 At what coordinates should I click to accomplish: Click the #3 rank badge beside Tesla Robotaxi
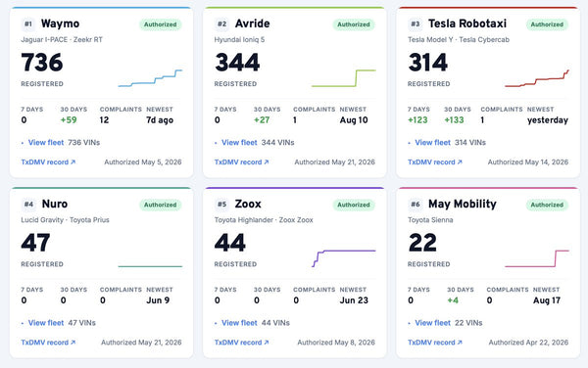(416, 23)
